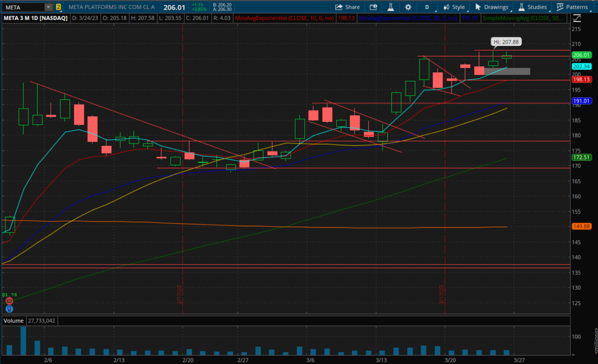Select the green SimpleMovingAvg 50 study label

524,18
